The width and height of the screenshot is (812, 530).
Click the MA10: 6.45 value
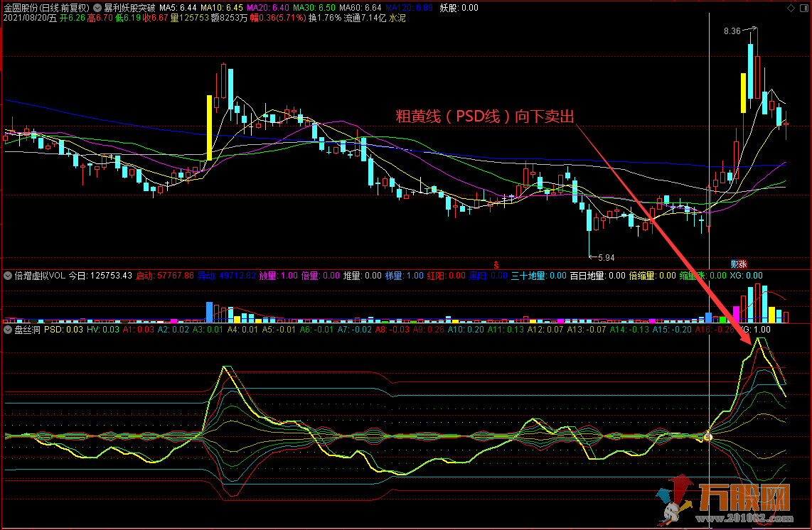pyautogui.click(x=222, y=8)
